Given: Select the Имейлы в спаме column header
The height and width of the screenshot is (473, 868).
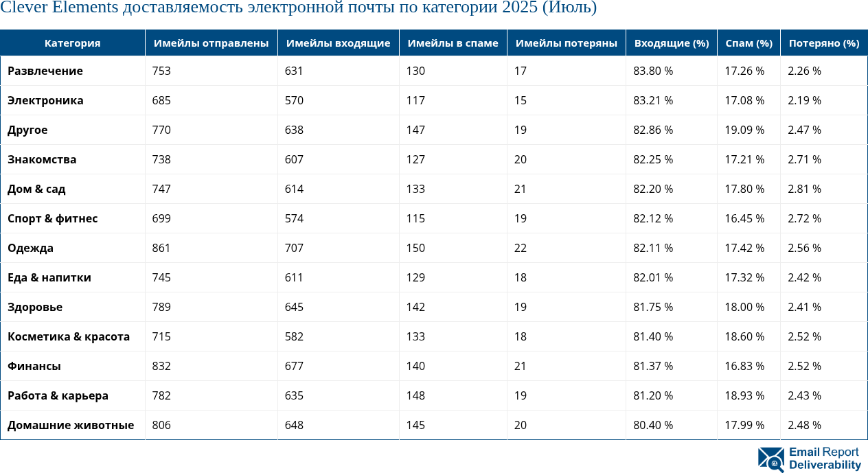Looking at the screenshot, I should (x=453, y=43).
